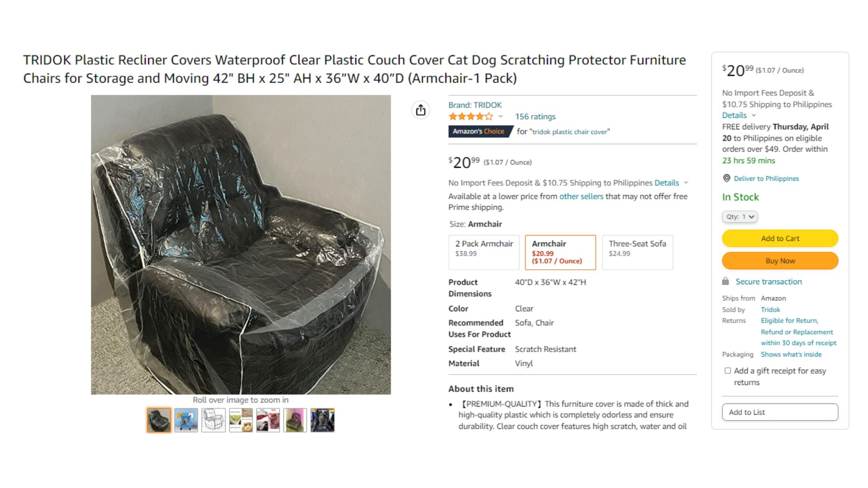Select the Armchair size option
Screen dimensions: 868x488
(561, 252)
